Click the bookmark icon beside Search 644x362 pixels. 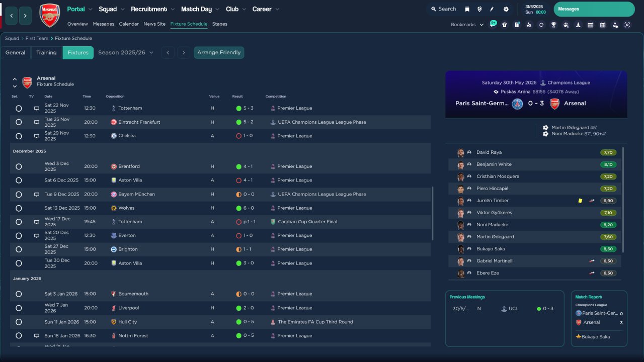point(467,9)
